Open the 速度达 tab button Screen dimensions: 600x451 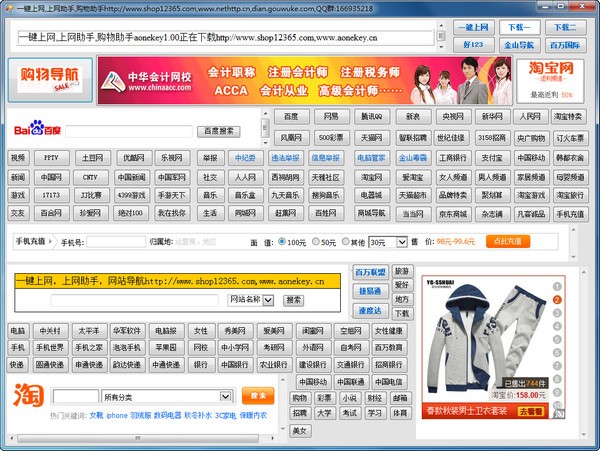370,311
